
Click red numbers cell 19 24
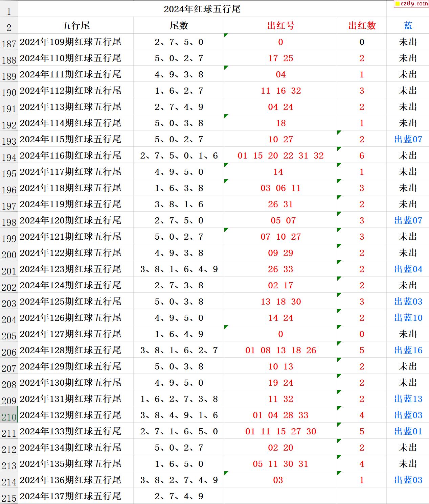(280, 383)
